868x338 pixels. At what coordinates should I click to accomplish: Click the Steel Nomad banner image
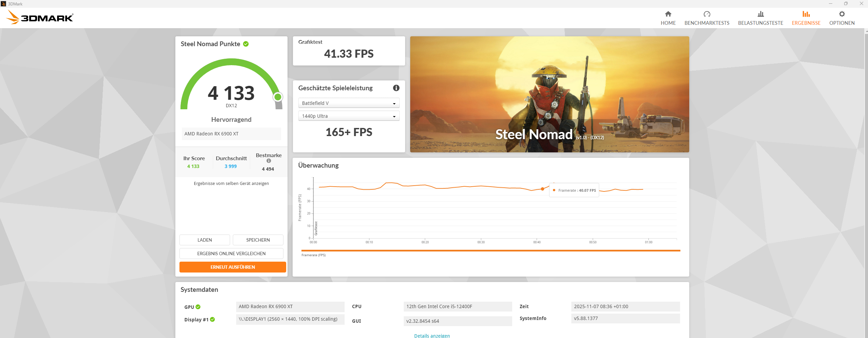click(x=550, y=94)
